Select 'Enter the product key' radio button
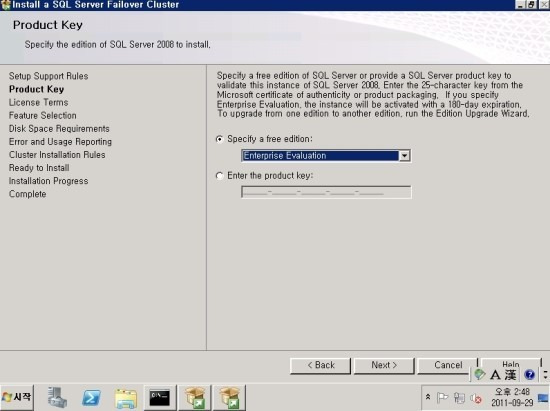This screenshot has width=550, height=411. [220, 176]
